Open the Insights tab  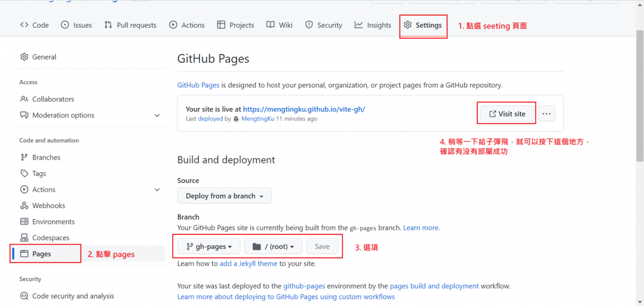373,25
